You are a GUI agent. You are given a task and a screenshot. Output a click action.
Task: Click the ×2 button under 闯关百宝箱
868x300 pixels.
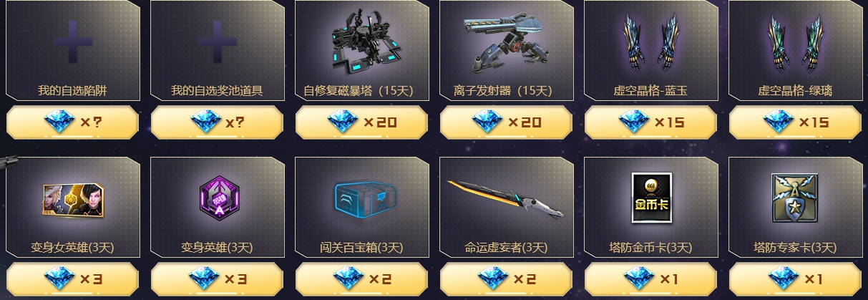361,279
